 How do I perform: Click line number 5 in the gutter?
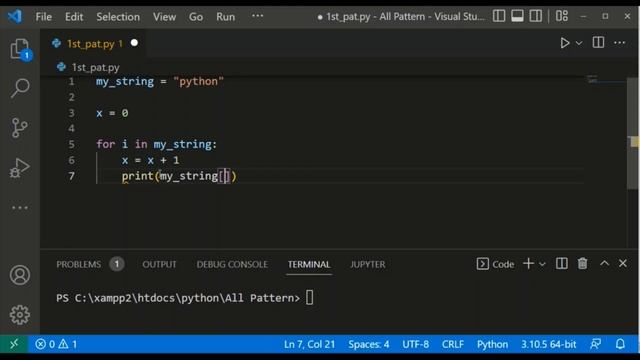click(x=71, y=144)
